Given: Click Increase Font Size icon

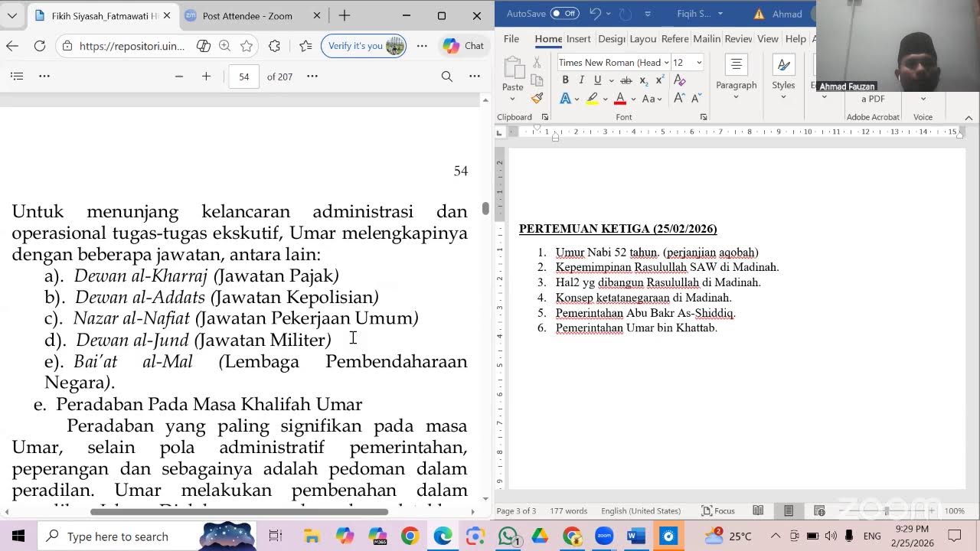Looking at the screenshot, I should (x=679, y=99).
